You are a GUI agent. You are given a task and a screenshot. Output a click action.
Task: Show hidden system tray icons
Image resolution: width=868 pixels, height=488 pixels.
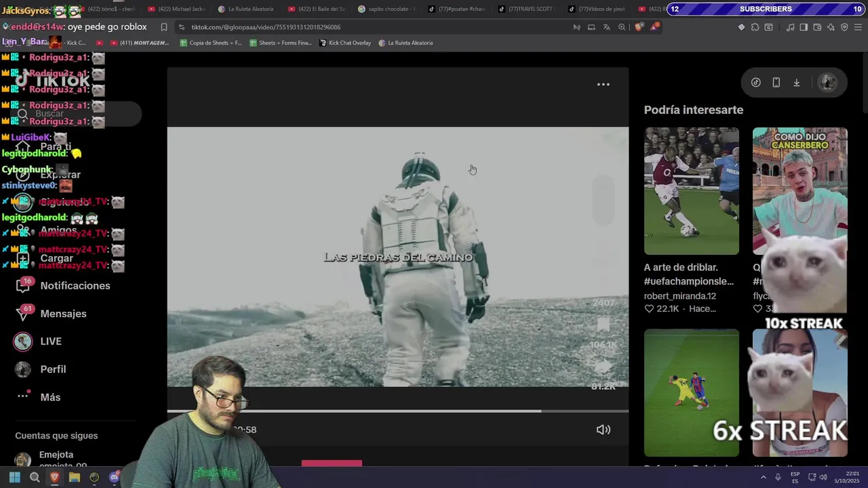click(x=763, y=477)
